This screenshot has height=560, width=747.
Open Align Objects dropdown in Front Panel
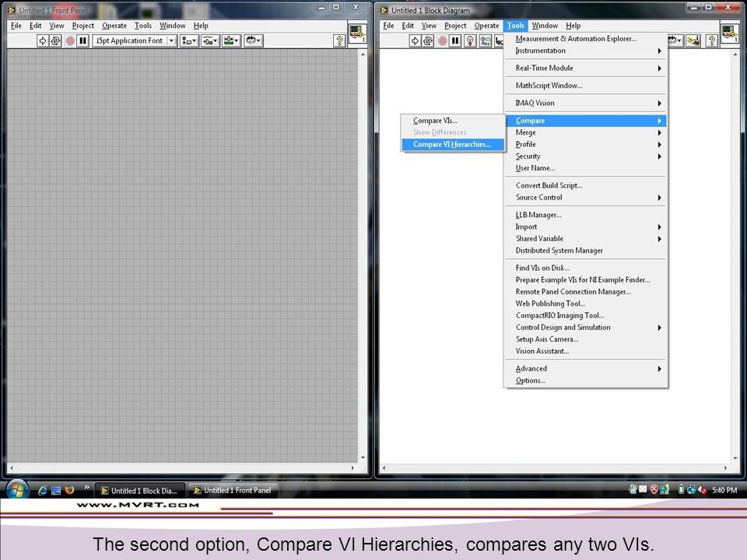[x=189, y=41]
